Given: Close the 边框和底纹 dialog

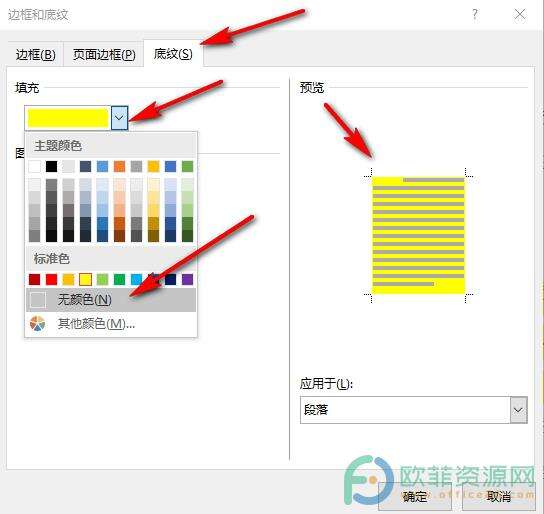Looking at the screenshot, I should pyautogui.click(x=520, y=15).
